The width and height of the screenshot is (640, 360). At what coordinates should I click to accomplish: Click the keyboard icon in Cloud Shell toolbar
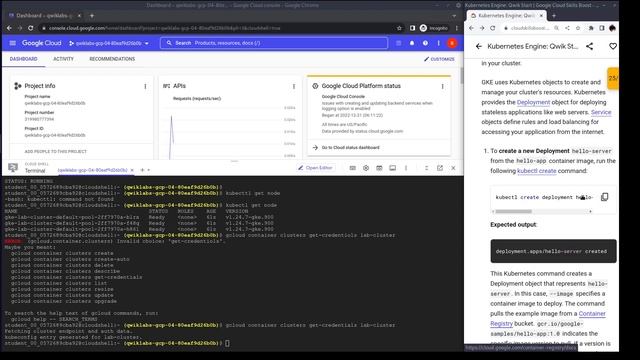coord(353,168)
